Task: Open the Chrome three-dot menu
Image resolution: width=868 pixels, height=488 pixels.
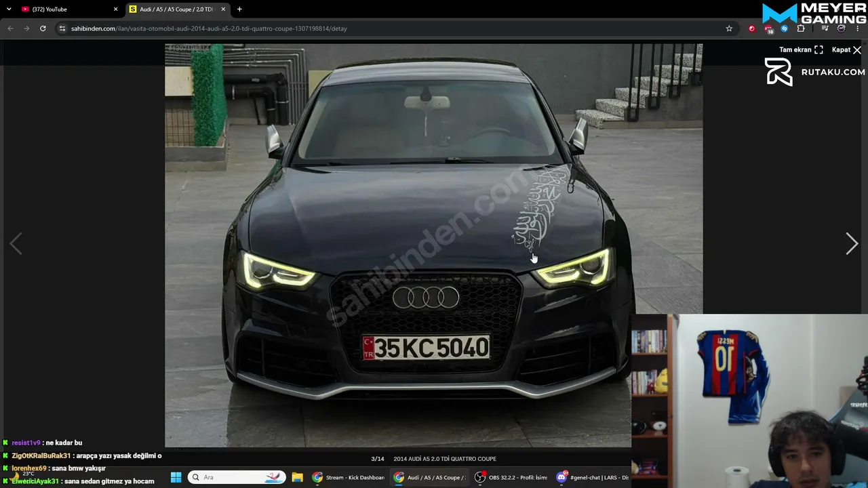Action: [x=858, y=28]
